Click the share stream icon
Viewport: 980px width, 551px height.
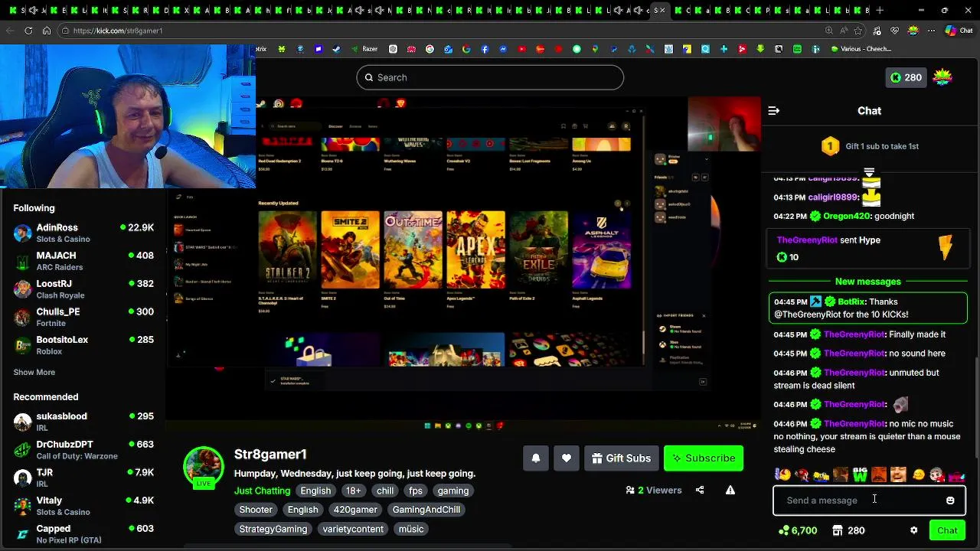click(700, 491)
